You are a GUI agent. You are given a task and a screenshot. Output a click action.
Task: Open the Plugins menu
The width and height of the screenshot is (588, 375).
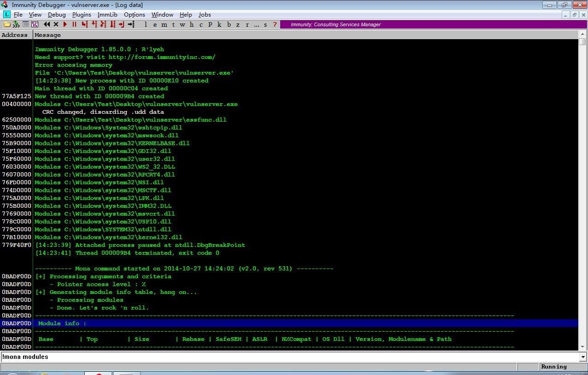coord(82,15)
